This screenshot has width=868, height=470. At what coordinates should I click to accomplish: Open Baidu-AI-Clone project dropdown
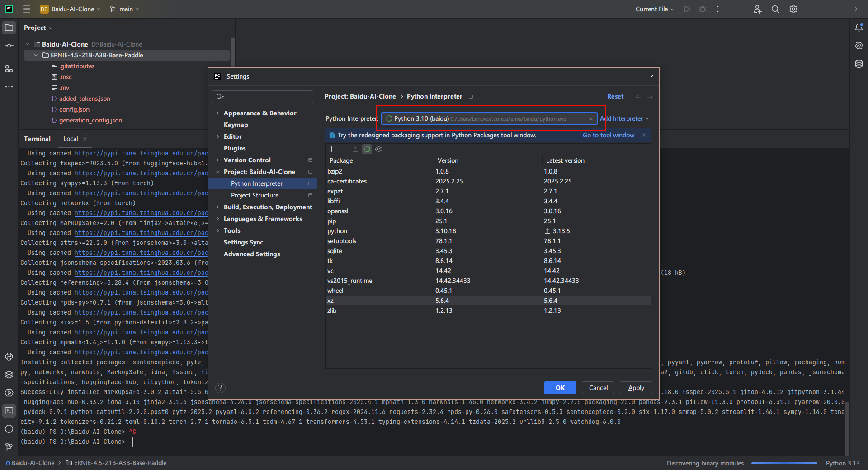point(70,9)
